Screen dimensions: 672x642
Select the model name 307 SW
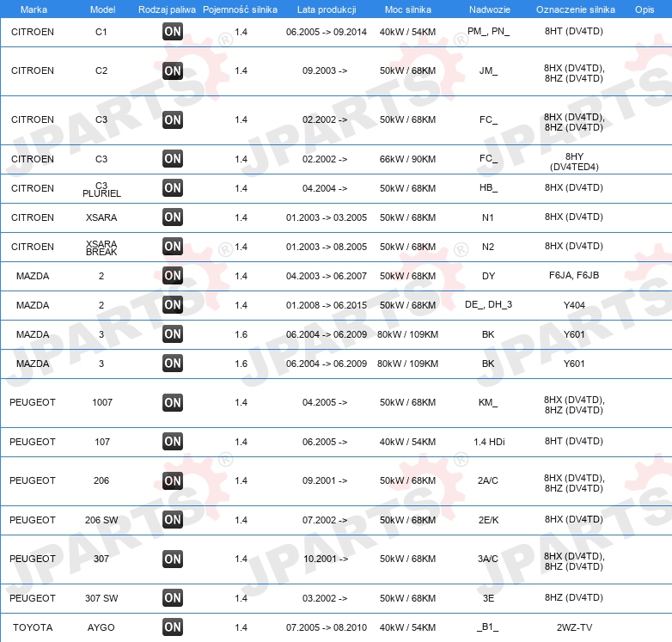101,598
